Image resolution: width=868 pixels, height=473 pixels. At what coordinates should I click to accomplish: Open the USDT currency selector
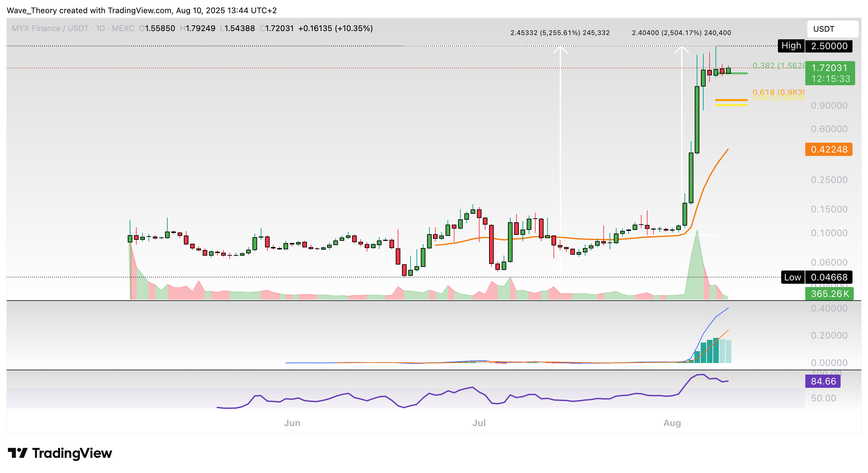(x=832, y=29)
